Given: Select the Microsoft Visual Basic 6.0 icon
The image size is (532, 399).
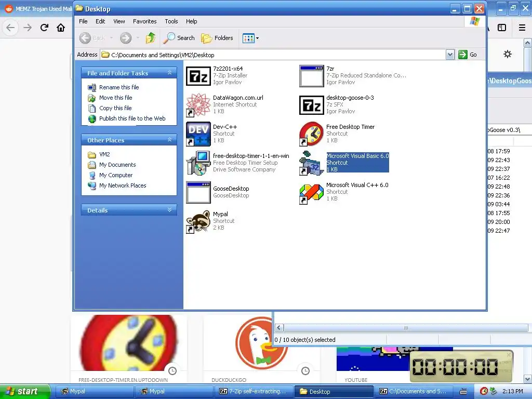Looking at the screenshot, I should pyautogui.click(x=312, y=163).
